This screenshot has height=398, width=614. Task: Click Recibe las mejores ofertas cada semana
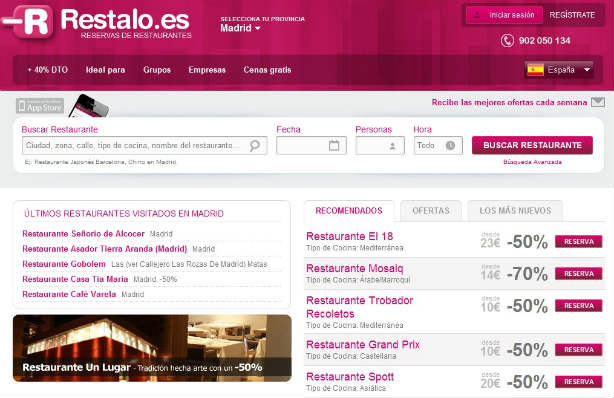click(x=509, y=102)
